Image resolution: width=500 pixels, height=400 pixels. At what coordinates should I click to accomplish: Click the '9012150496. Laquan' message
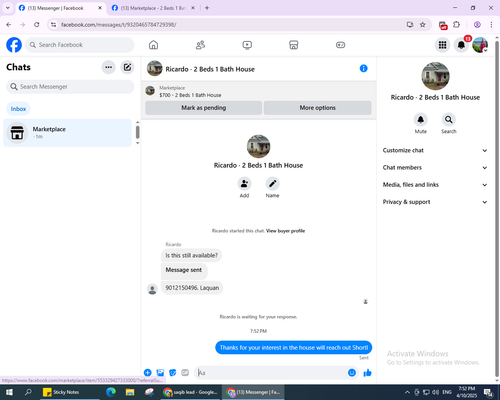pos(192,288)
